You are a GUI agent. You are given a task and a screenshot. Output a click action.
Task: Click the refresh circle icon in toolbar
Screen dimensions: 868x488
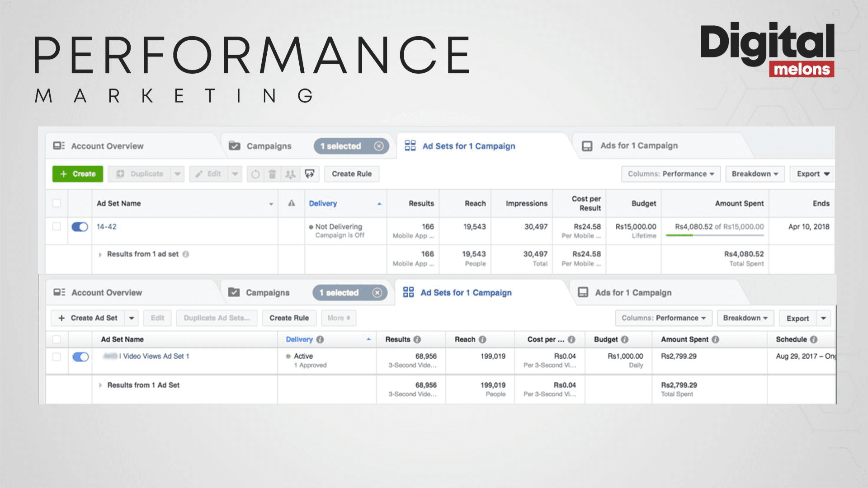coord(255,174)
